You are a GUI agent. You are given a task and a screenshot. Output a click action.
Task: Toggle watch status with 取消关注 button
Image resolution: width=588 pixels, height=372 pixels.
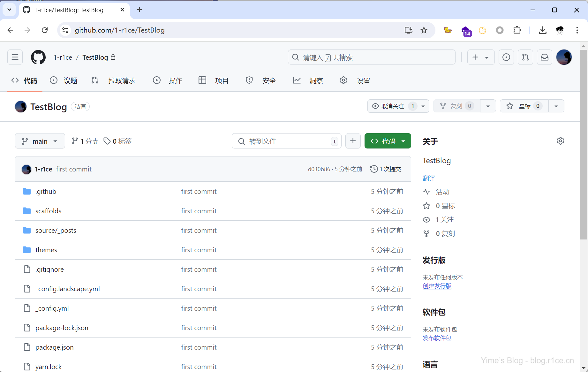coord(393,106)
